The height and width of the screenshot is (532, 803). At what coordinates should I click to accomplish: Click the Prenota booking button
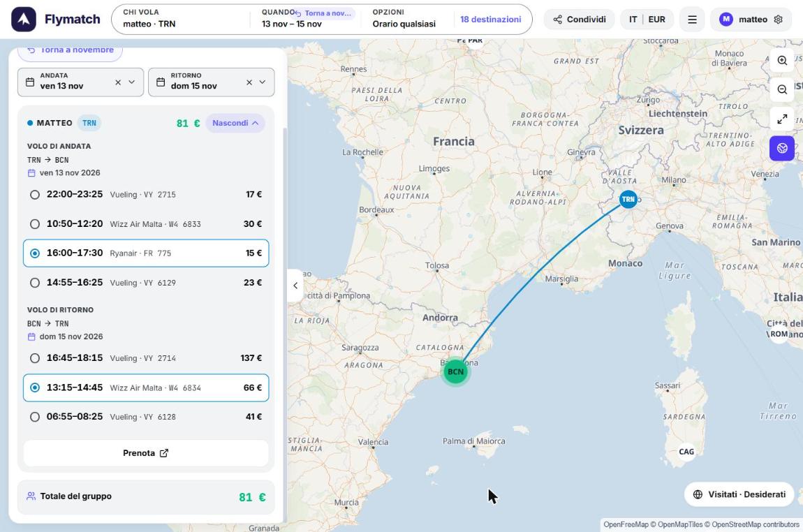pyautogui.click(x=146, y=453)
